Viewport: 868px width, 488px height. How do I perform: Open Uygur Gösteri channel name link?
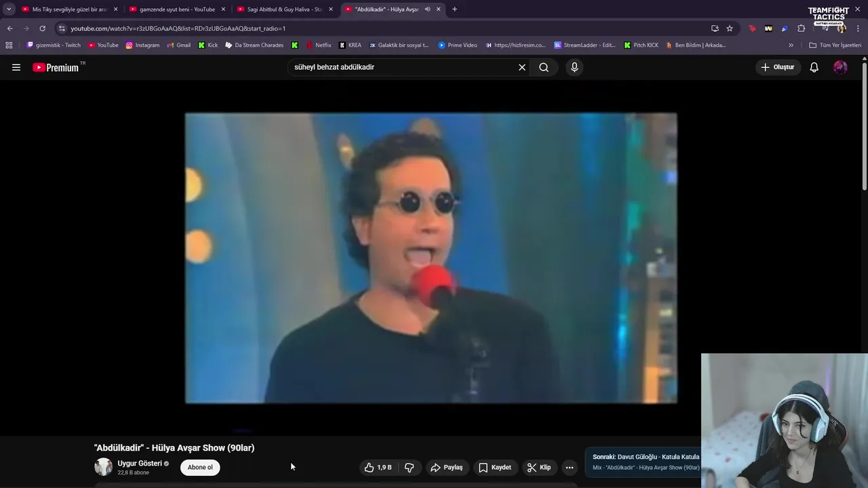140,464
